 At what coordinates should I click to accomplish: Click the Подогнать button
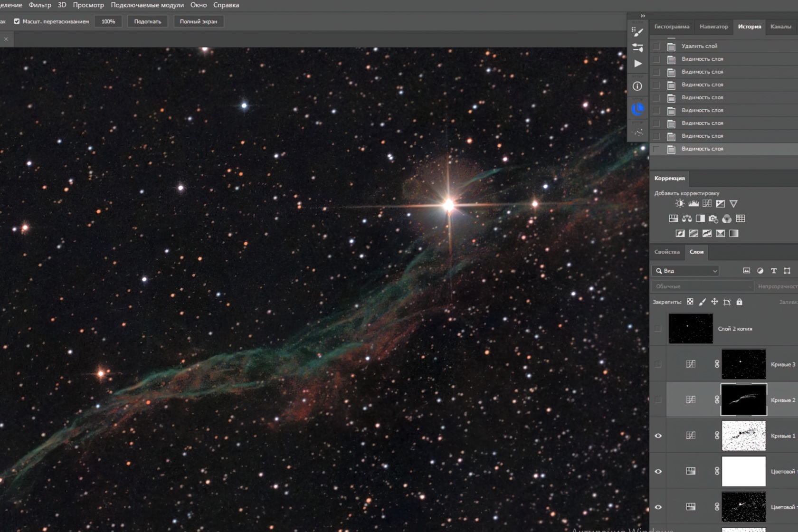pos(148,21)
